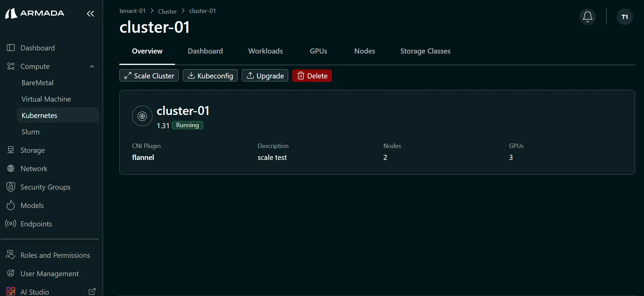
Task: Open the notifications bell
Action: coord(587,17)
